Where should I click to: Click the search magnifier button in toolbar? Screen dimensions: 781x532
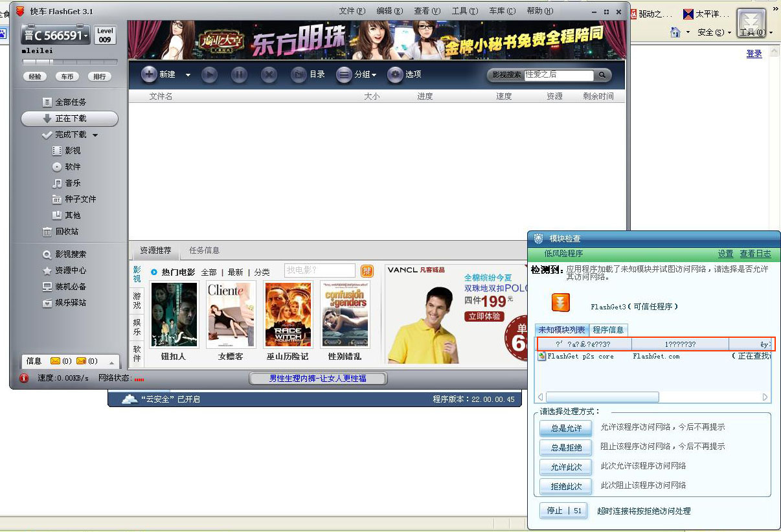(x=602, y=75)
